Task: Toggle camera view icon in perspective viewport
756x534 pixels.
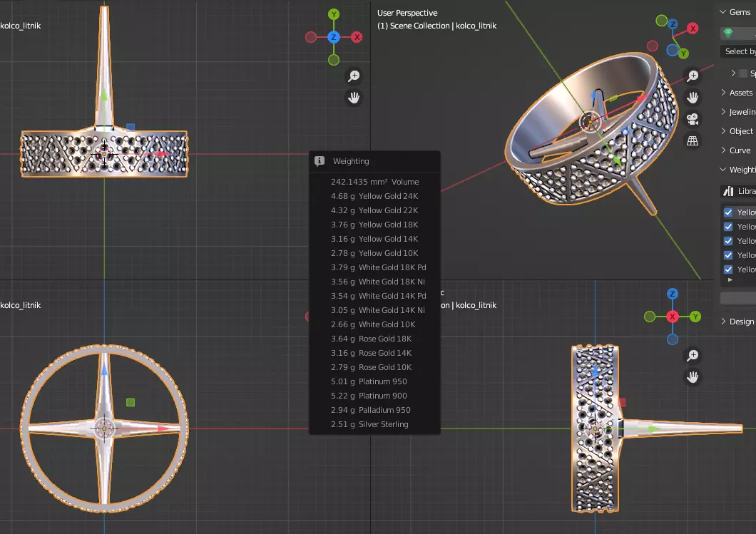Action: [x=693, y=119]
